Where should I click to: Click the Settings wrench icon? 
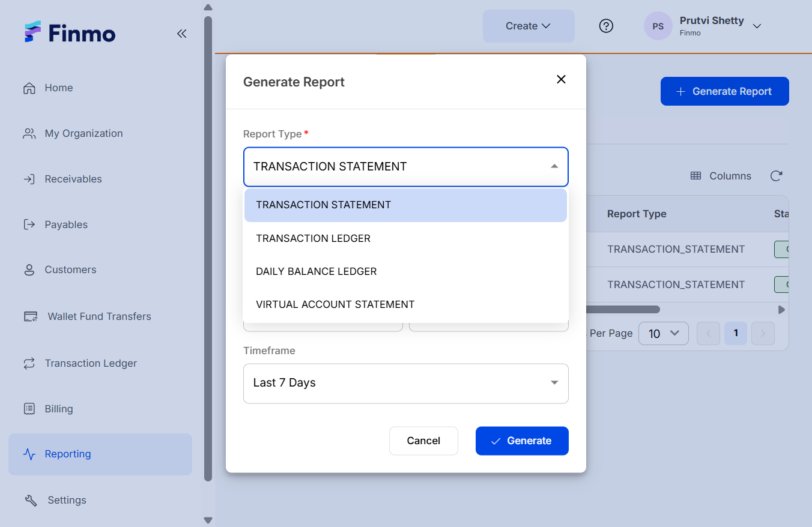31,500
